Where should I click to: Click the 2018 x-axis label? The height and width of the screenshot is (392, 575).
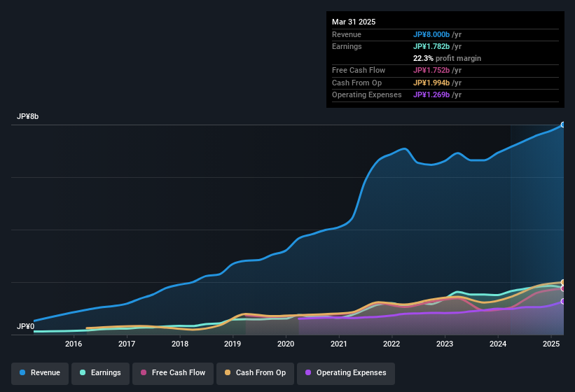coord(180,344)
